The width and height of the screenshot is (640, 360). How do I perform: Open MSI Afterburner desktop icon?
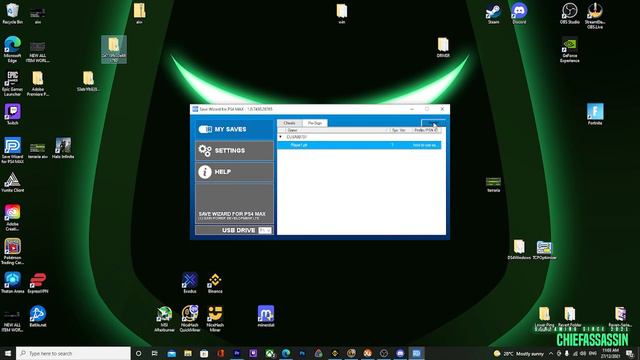pyautogui.click(x=164, y=319)
